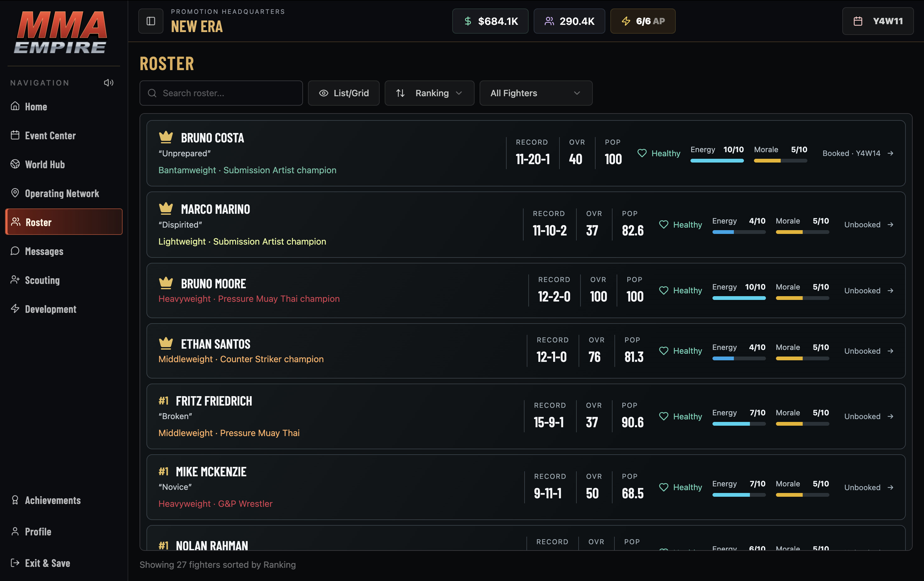The width and height of the screenshot is (924, 581).
Task: Click Bruno Moore's 12-2-0 record
Action: 554,297
